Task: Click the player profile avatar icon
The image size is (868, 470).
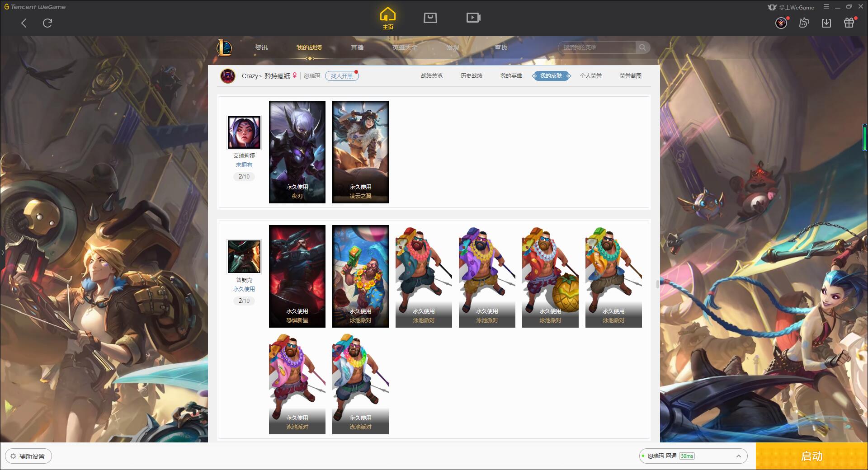Action: (x=228, y=76)
